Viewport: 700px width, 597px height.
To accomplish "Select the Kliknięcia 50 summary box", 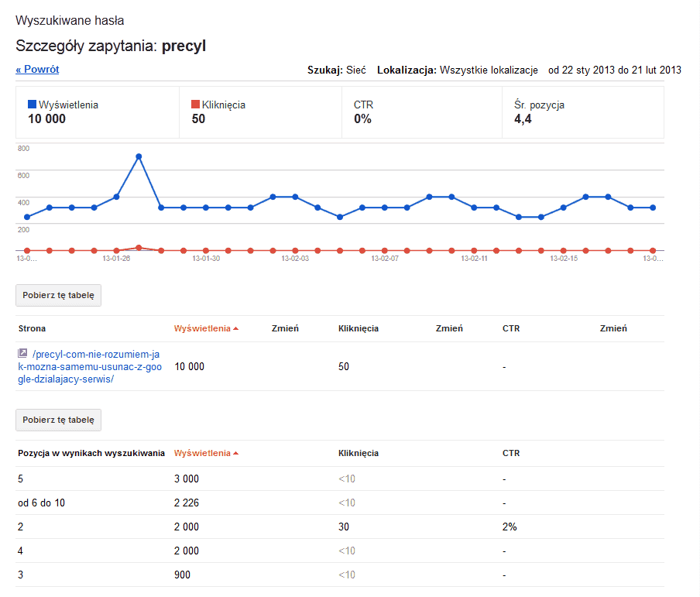I will tap(261, 112).
